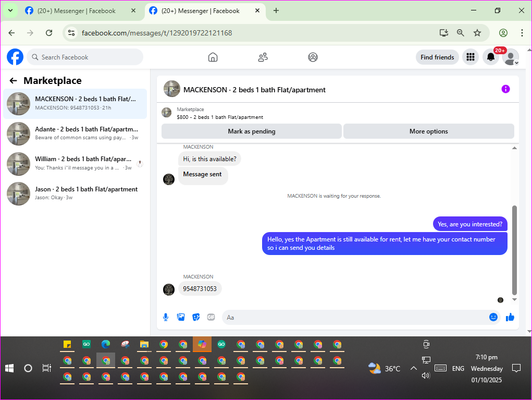
Task: Open the Facebook logo home link
Action: coord(15,57)
